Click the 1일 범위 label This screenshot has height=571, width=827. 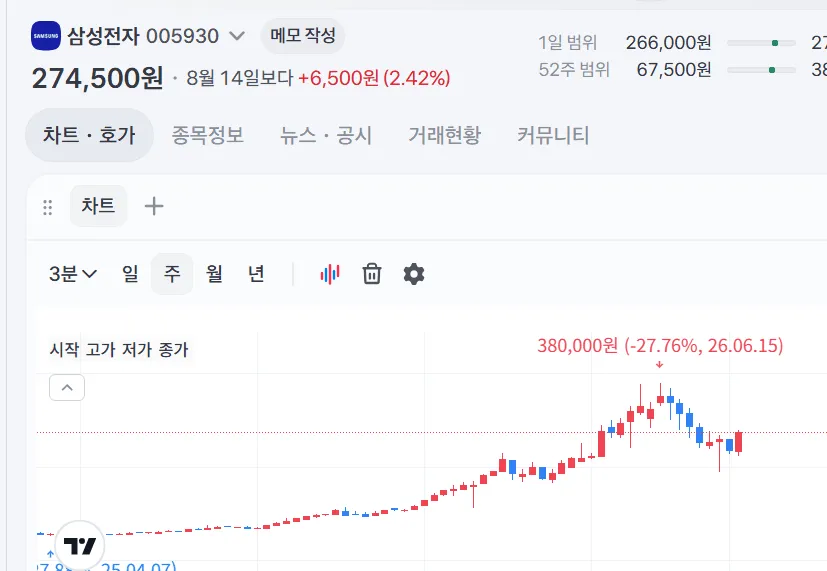point(568,43)
